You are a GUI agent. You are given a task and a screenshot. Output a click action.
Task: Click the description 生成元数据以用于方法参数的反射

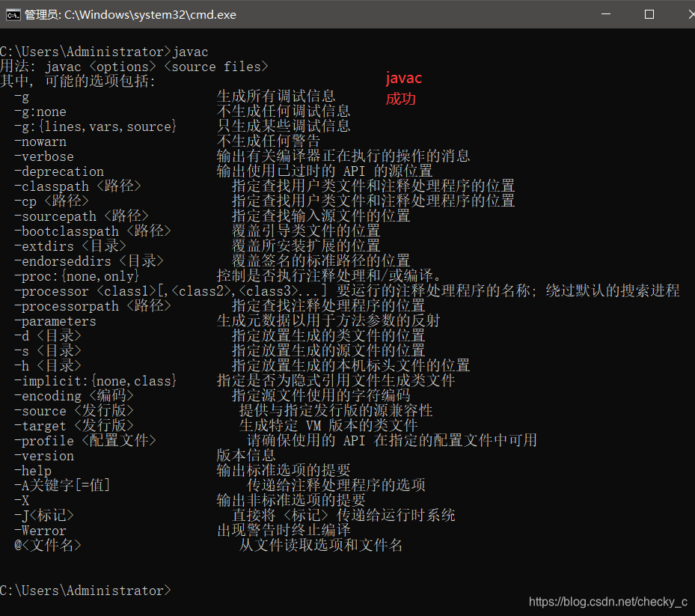point(328,320)
